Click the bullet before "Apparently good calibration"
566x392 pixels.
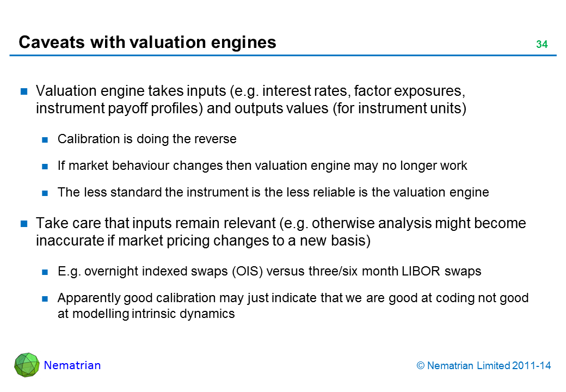point(46,298)
